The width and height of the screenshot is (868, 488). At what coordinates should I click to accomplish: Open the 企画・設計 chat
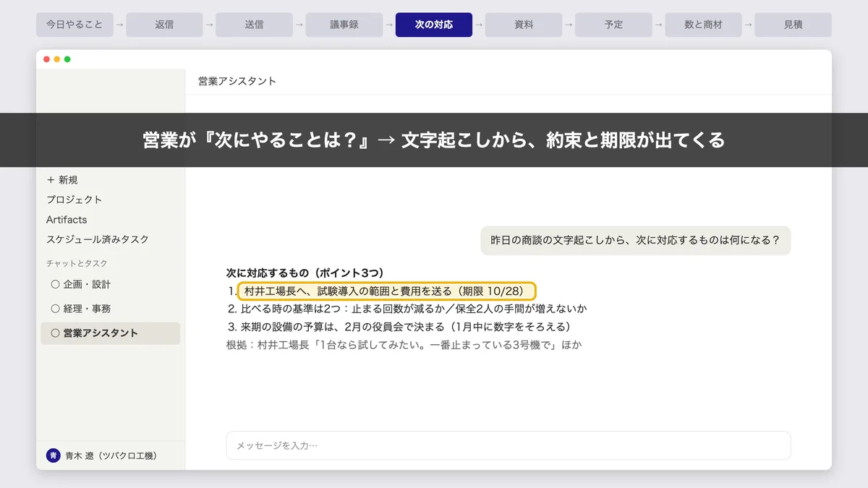point(110,284)
